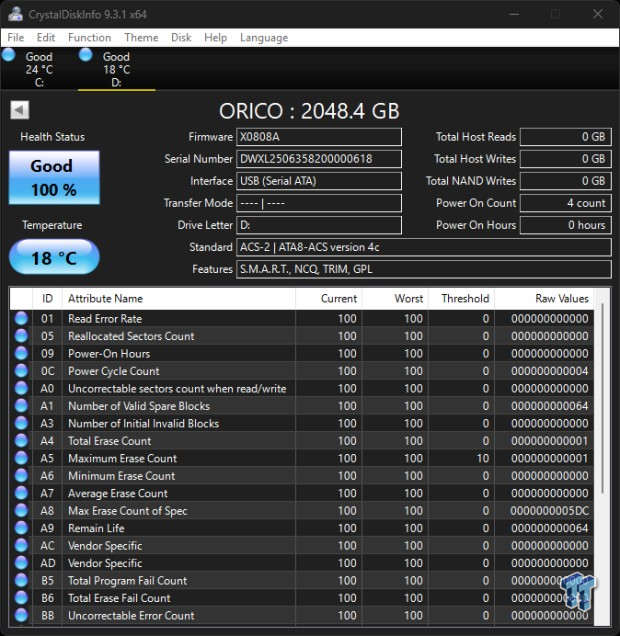Click status orb for Total Erase Count

click(x=21, y=440)
